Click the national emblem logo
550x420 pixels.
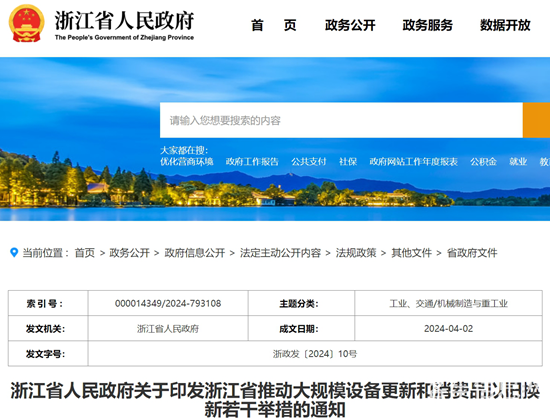tap(27, 24)
